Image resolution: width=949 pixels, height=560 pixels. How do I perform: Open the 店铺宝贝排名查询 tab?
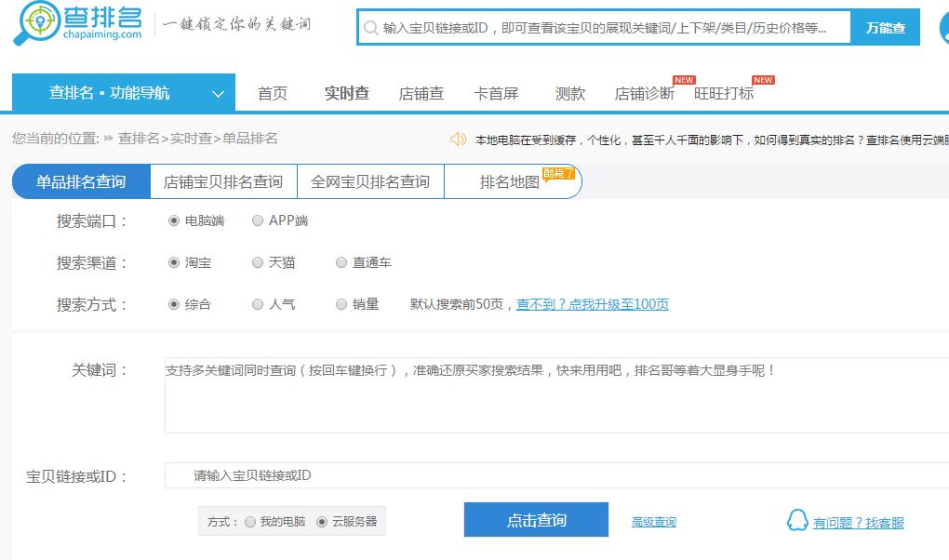[223, 182]
